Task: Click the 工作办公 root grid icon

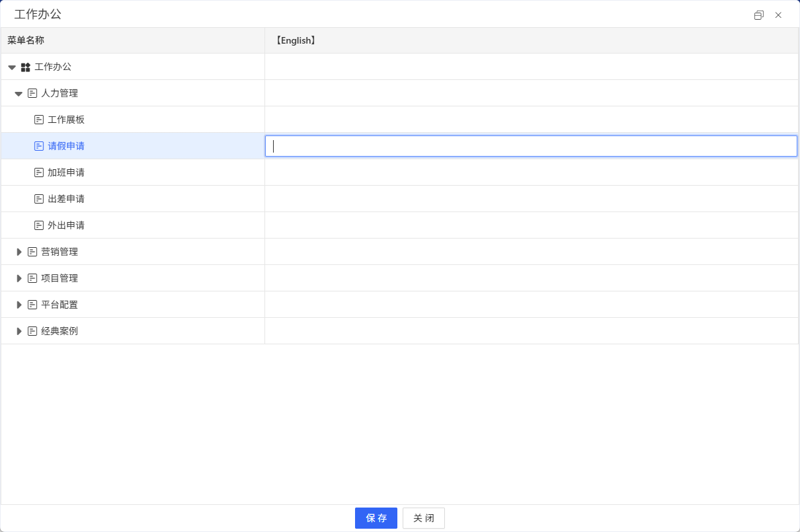Action: coord(26,67)
